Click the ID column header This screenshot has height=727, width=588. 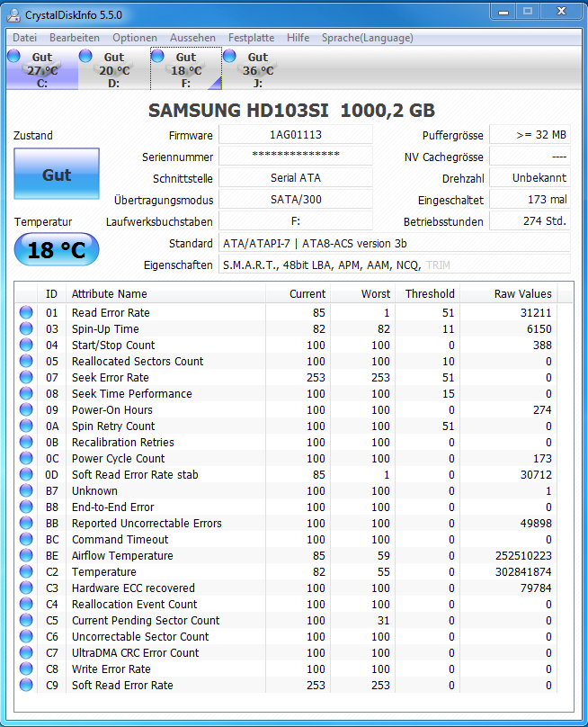51,294
